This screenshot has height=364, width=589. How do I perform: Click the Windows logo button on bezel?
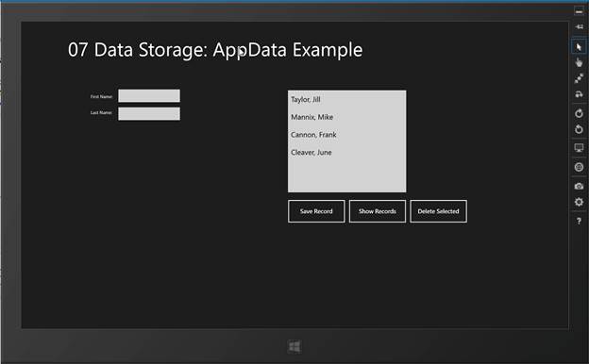(294, 346)
